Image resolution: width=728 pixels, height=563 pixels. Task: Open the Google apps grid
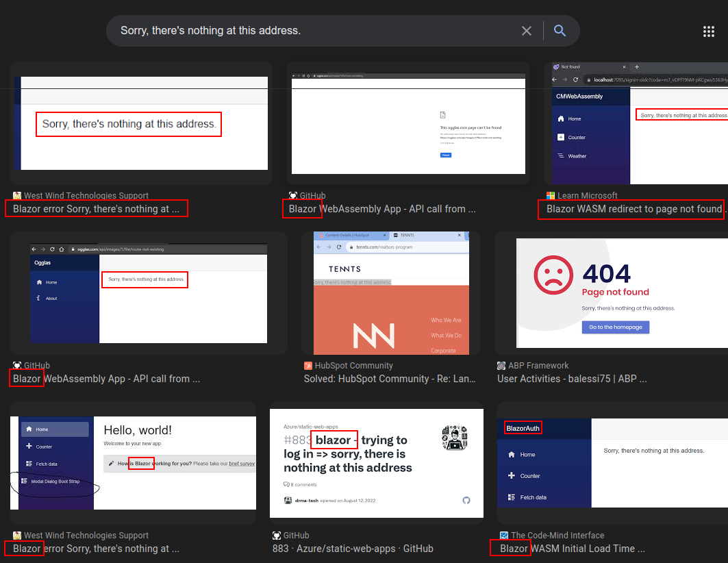pyautogui.click(x=709, y=31)
